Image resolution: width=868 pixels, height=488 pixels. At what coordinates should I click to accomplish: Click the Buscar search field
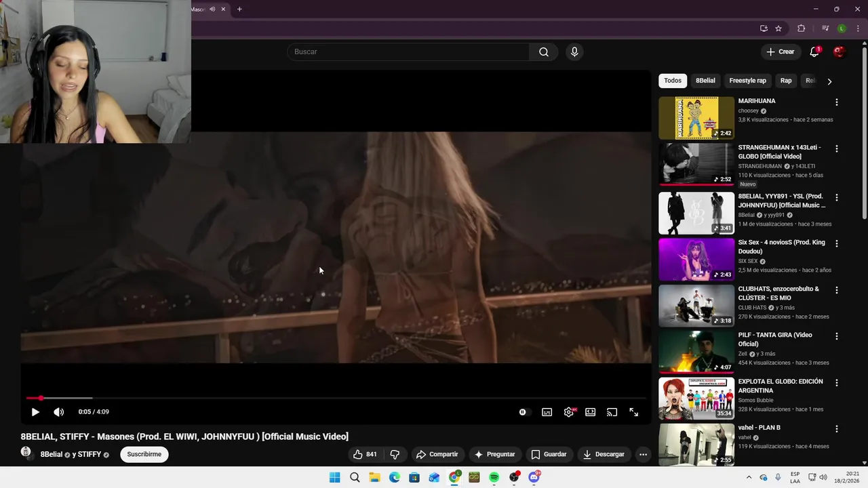coord(409,52)
